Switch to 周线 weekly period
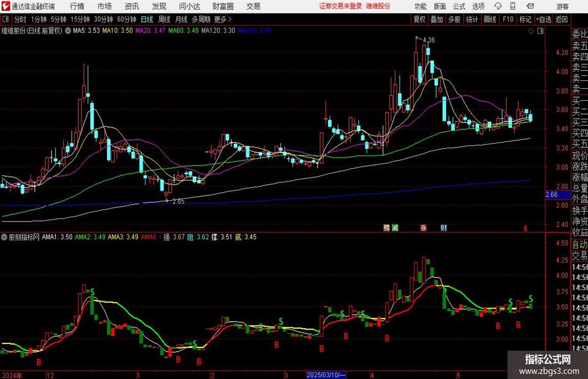Image resolution: width=588 pixels, height=379 pixels. point(164,19)
